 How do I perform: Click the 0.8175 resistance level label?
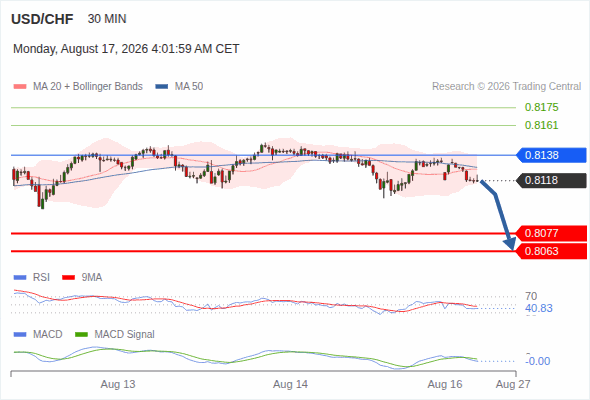pyautogui.click(x=541, y=107)
